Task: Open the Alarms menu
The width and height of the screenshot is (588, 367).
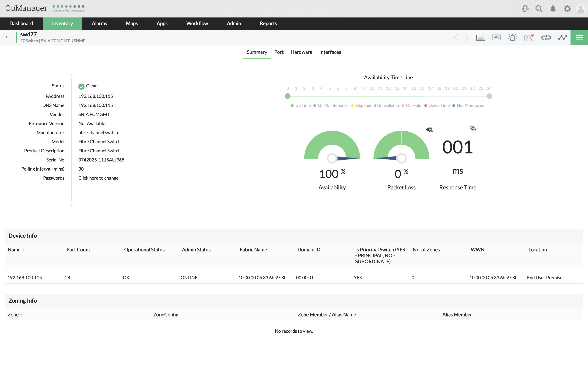Action: click(99, 24)
